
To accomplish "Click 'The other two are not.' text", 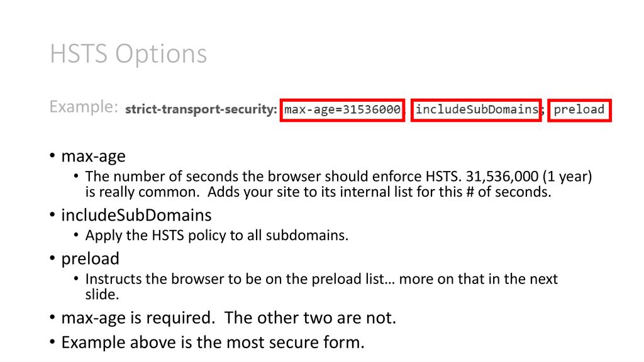I will click(x=310, y=318).
